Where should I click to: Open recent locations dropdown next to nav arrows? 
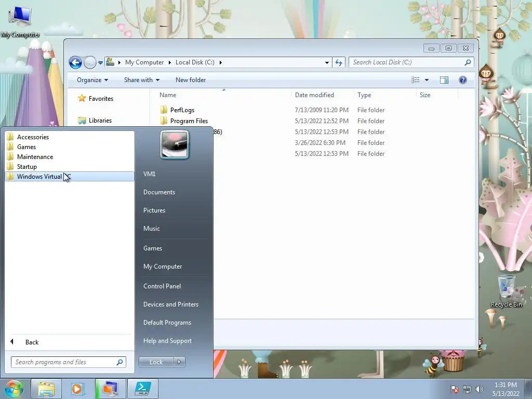[x=100, y=62]
